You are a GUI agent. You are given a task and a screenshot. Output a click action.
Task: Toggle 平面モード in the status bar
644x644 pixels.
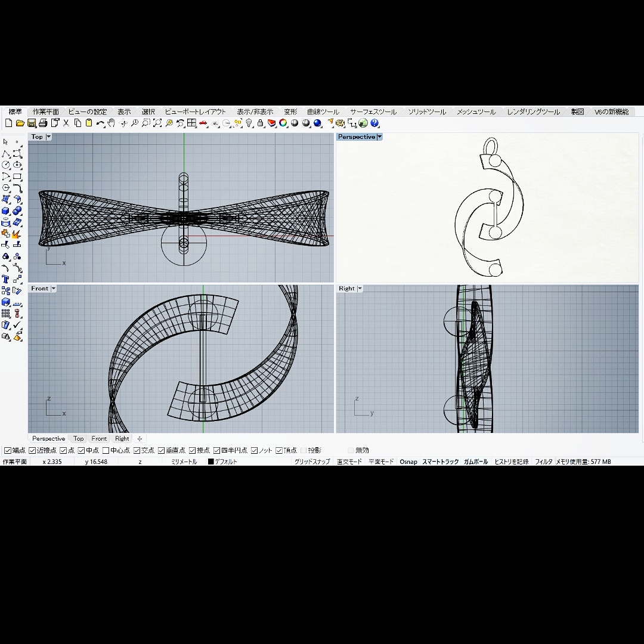click(381, 462)
